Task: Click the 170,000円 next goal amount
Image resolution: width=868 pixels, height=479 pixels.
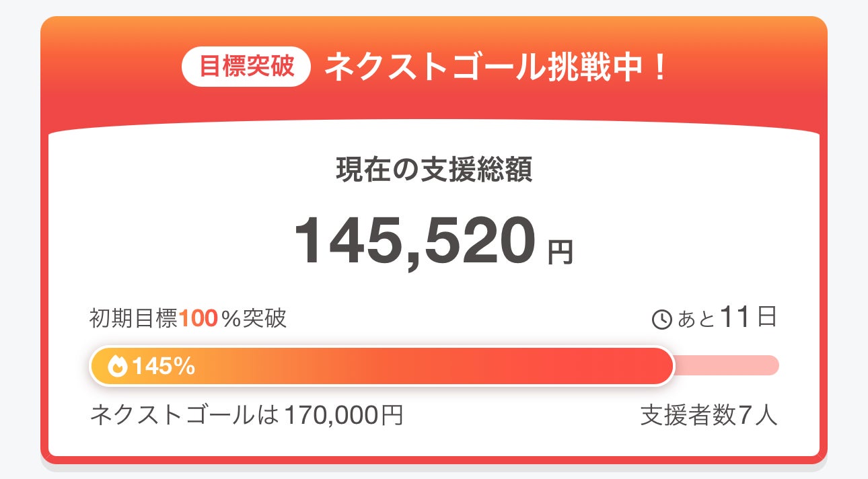Action: pyautogui.click(x=344, y=415)
